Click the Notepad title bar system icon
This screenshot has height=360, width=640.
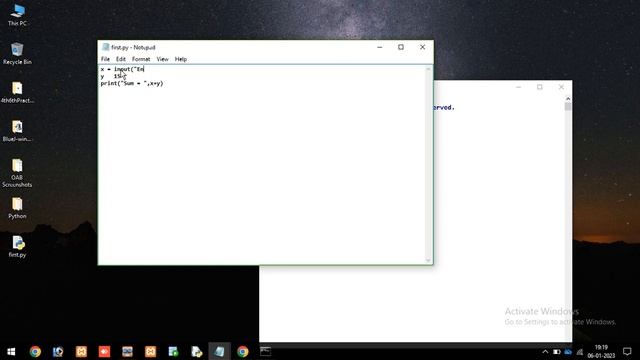click(x=106, y=47)
